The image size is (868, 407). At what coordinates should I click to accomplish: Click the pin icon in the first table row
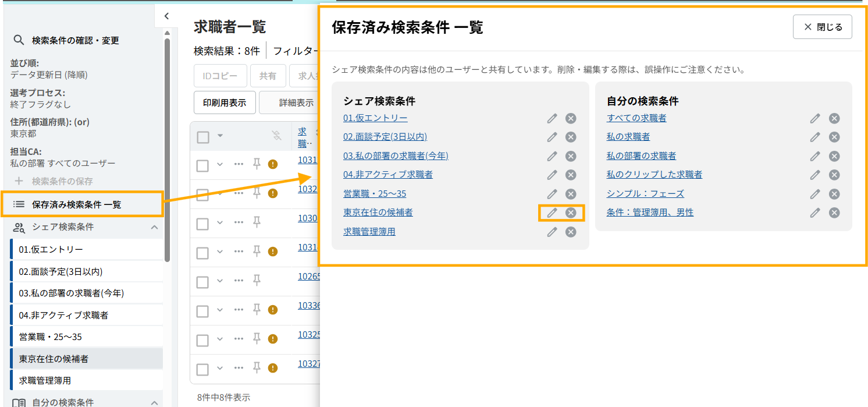257,164
